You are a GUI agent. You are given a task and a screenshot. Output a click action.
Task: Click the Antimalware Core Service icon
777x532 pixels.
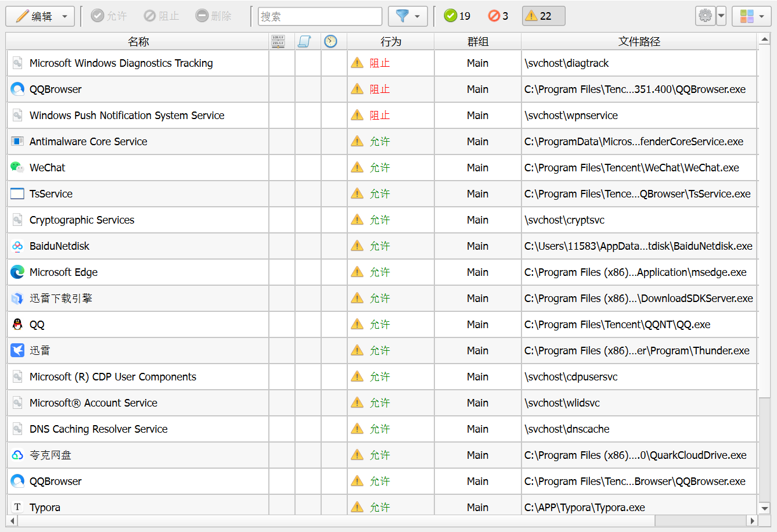[x=17, y=141]
